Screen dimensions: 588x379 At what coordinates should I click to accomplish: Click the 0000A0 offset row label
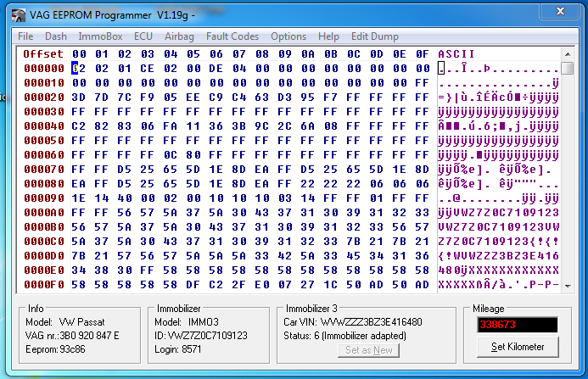(x=44, y=213)
